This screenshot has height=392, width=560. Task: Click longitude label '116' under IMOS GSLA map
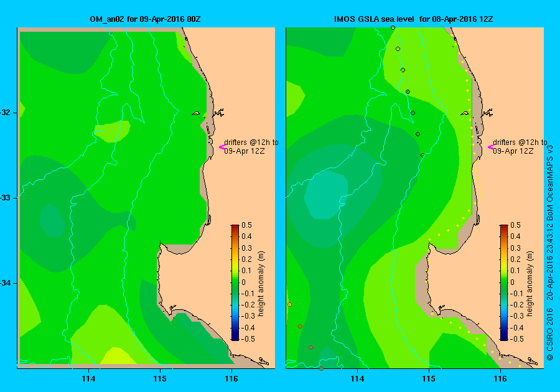pos(500,379)
